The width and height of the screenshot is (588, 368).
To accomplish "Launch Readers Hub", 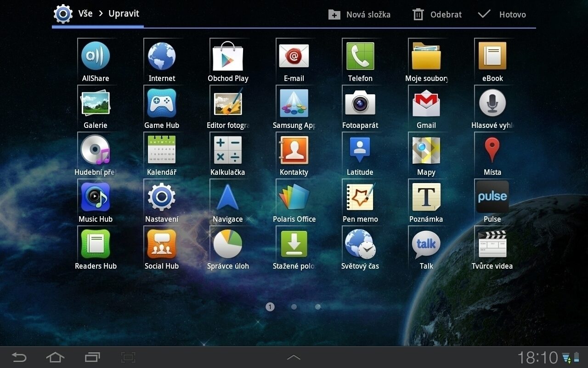I will (x=96, y=244).
